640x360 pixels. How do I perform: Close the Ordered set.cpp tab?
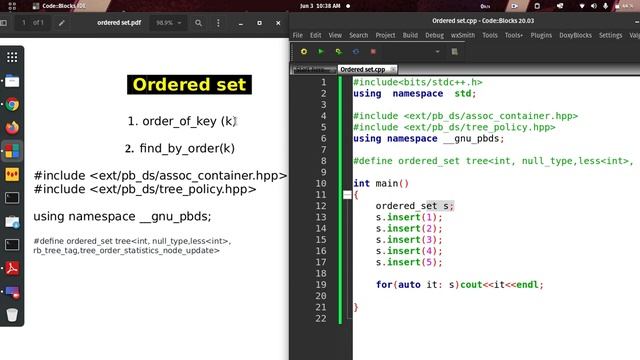pyautogui.click(x=393, y=70)
